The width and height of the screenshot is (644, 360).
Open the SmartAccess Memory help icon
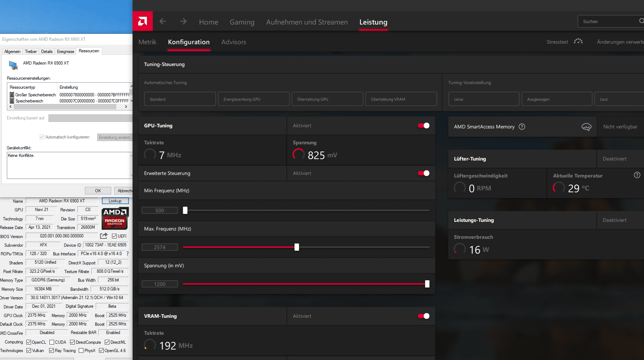(x=522, y=127)
